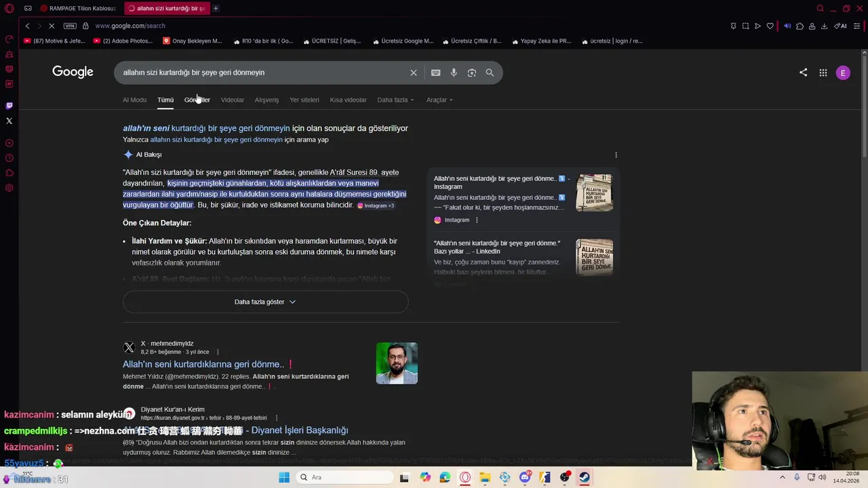
Task: Open Steam from the taskbar
Action: tap(585, 477)
